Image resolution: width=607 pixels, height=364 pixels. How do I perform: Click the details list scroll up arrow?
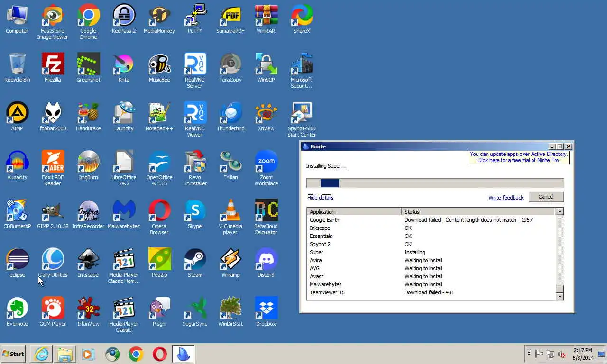(x=560, y=211)
